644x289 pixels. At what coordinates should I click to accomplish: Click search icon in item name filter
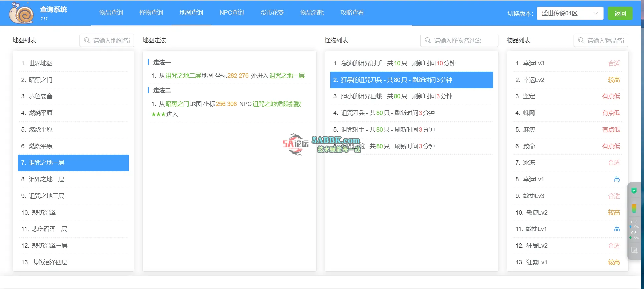(581, 40)
